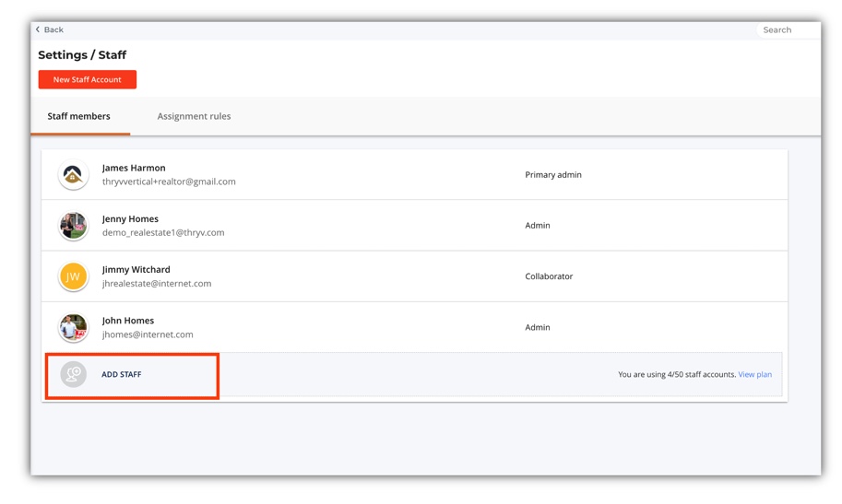
Task: Switch to the Assignment rules tab
Action: coord(194,116)
